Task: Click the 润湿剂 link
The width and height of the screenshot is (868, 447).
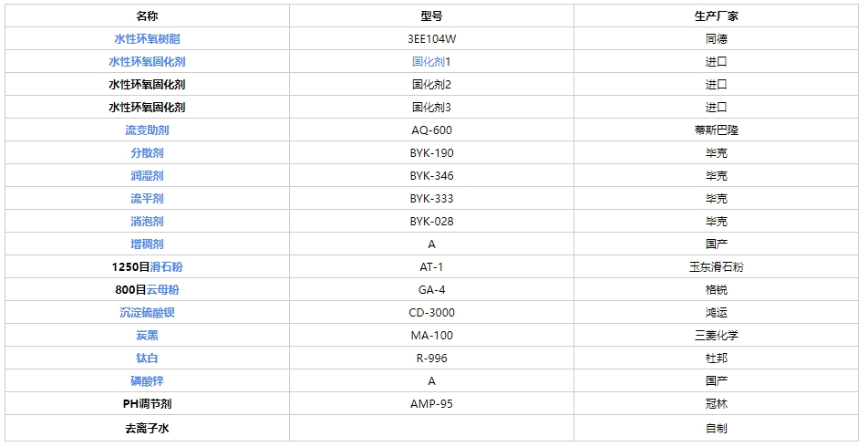Action: pos(147,175)
